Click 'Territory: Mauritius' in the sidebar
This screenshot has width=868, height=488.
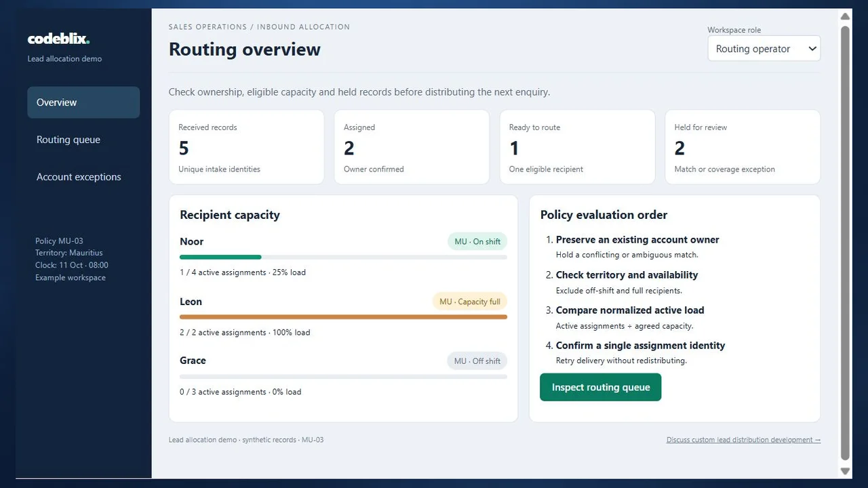coord(69,253)
